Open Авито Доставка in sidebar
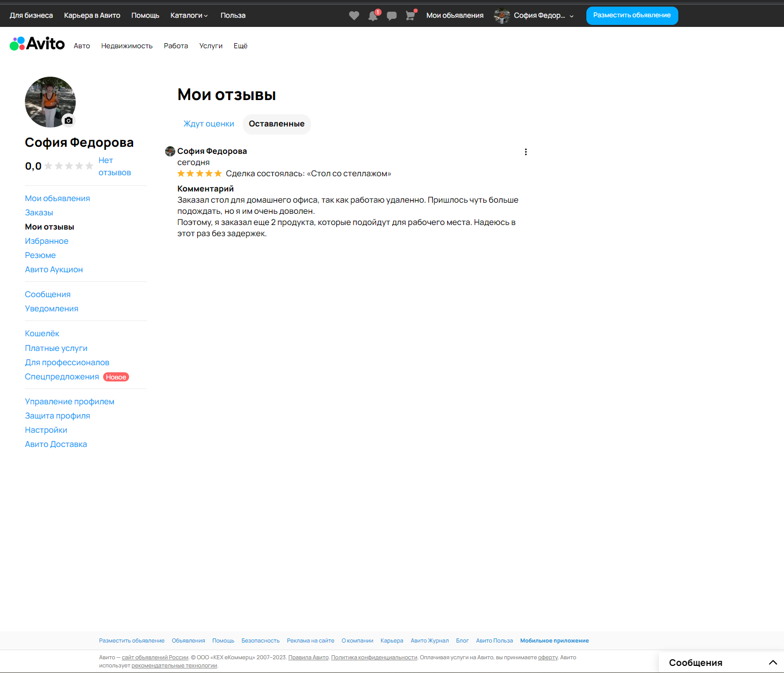 point(56,444)
